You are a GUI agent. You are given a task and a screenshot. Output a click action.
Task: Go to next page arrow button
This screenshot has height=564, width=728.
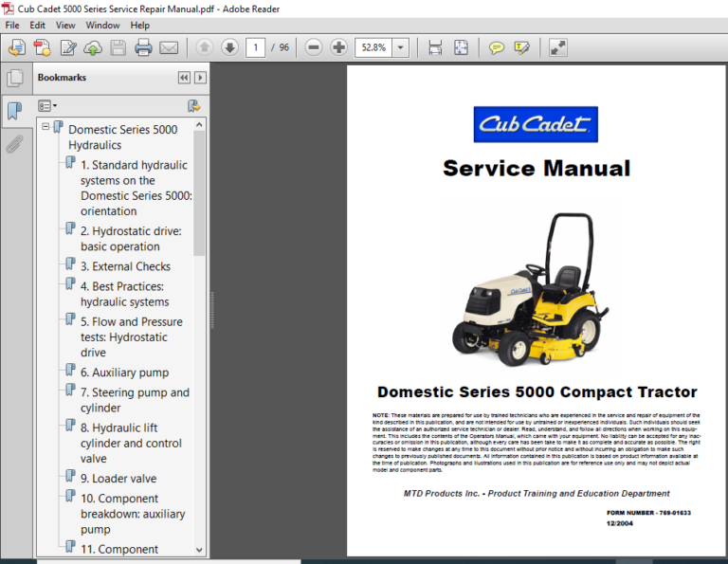click(229, 47)
